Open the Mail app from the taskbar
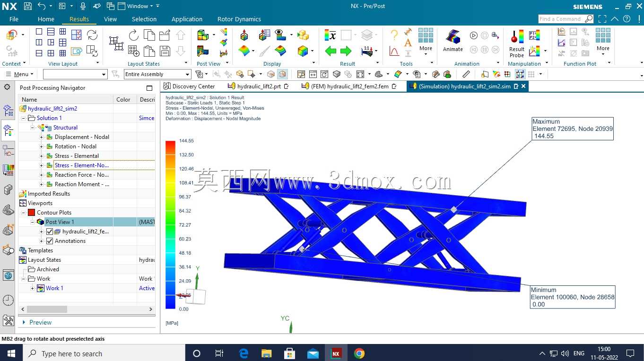The height and width of the screenshot is (361, 644). 313,353
